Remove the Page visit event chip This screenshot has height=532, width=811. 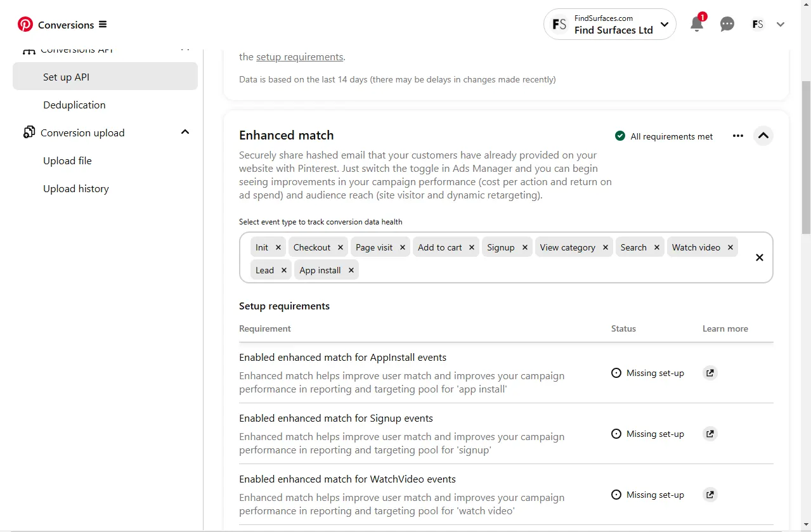point(403,247)
